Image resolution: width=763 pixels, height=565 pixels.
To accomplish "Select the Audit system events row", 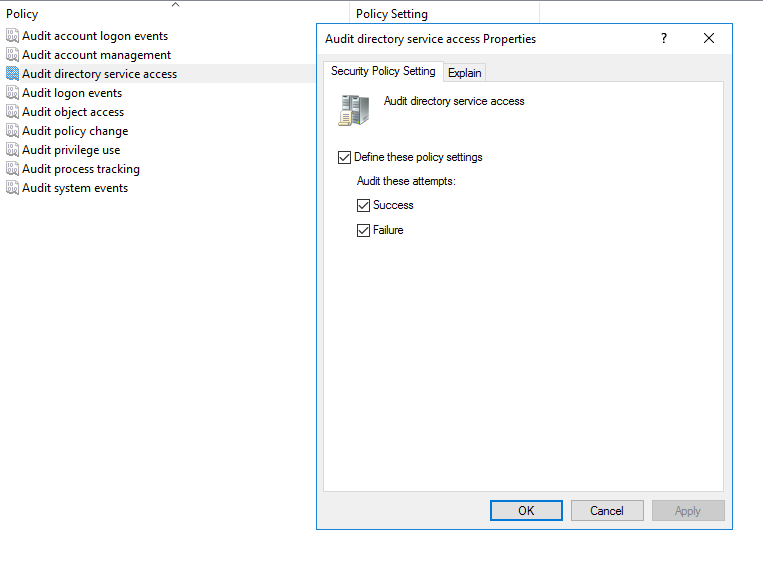I will point(158,188).
